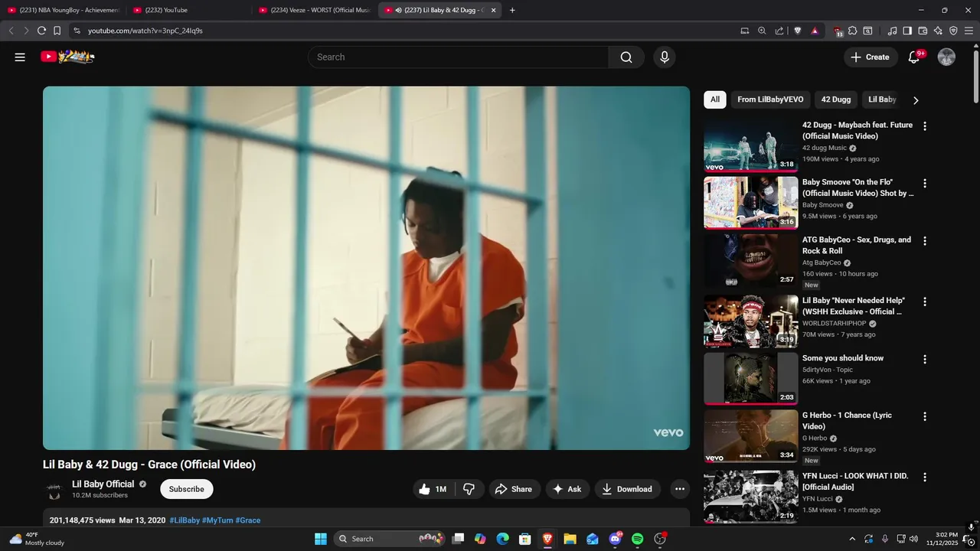Viewport: 980px width, 551px height.
Task: Open the Lil Baby Official channel avatar
Action: pyautogui.click(x=54, y=489)
